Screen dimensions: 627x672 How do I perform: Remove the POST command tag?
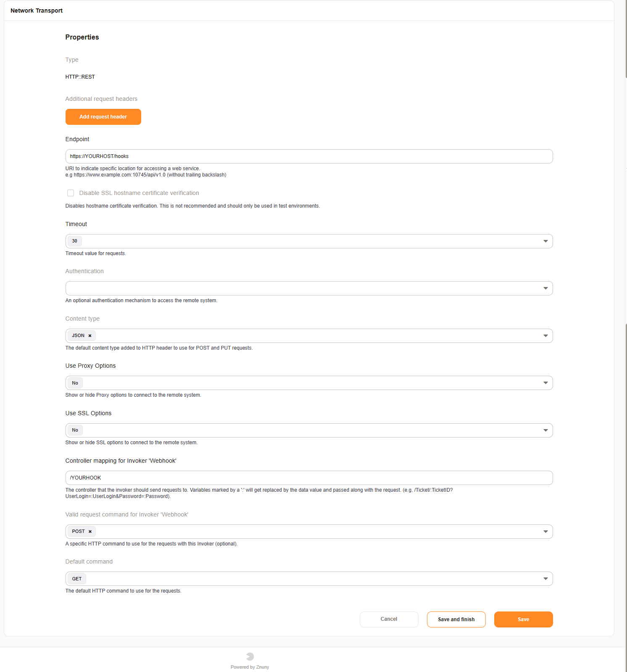(90, 532)
